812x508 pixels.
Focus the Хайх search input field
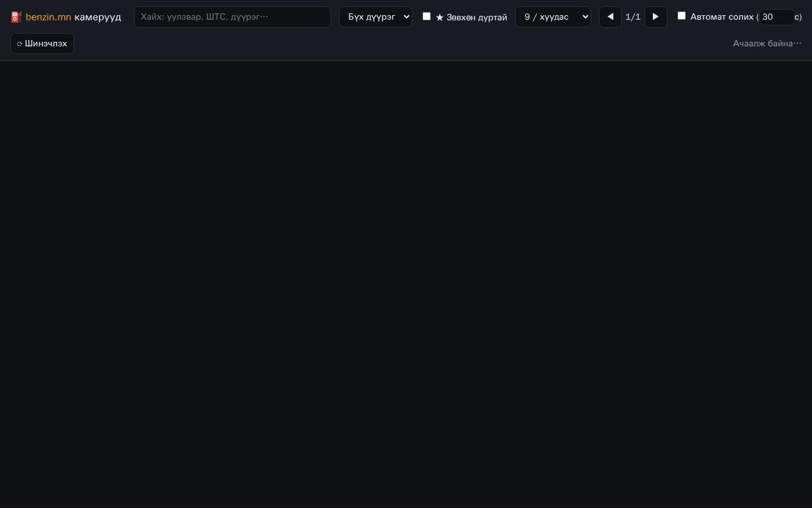232,17
